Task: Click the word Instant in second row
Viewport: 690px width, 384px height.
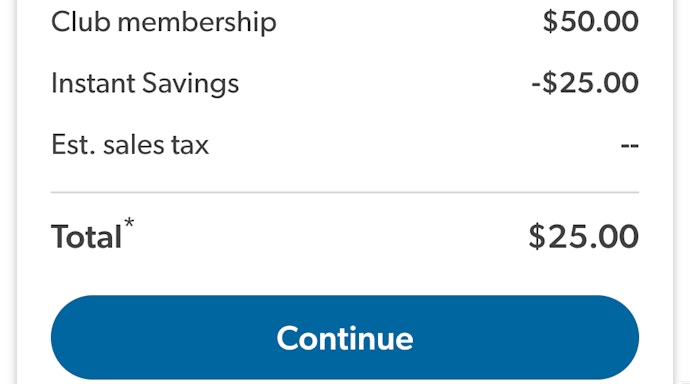Action: (93, 83)
